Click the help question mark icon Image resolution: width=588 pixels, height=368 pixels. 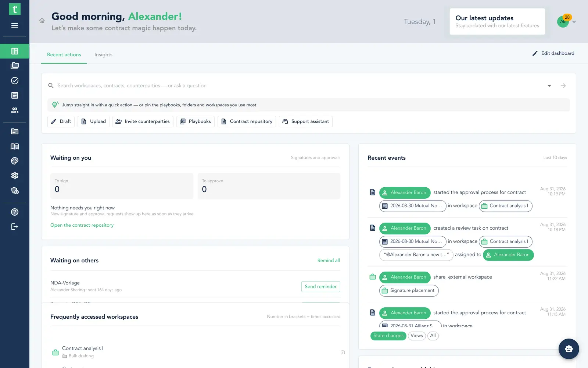click(15, 212)
